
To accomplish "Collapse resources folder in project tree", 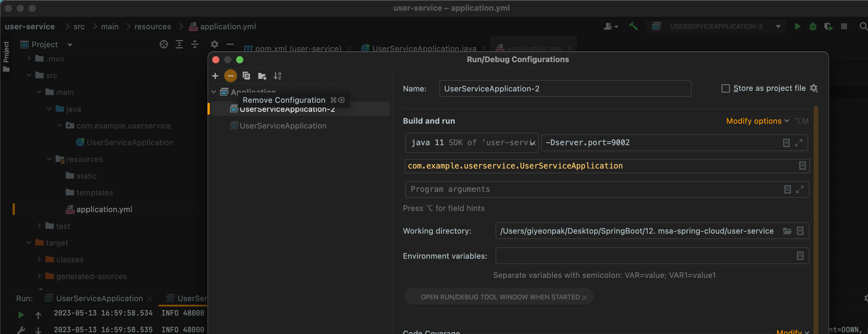I will (x=49, y=159).
